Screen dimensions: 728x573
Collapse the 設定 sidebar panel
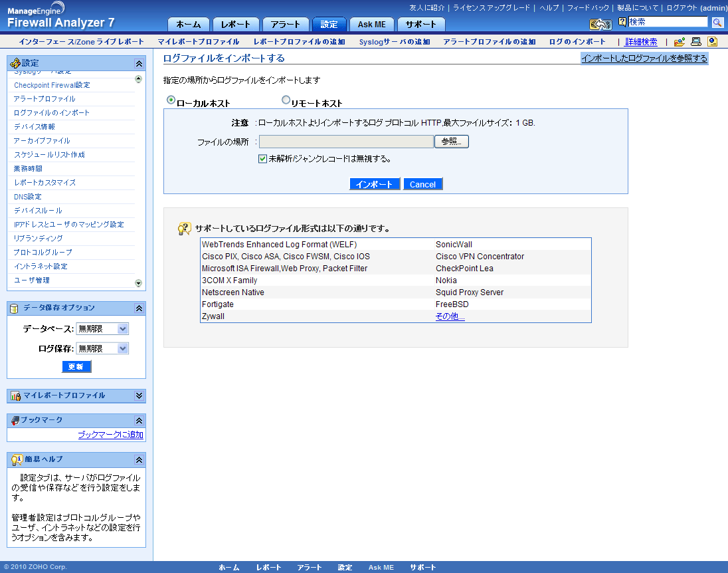pos(139,63)
